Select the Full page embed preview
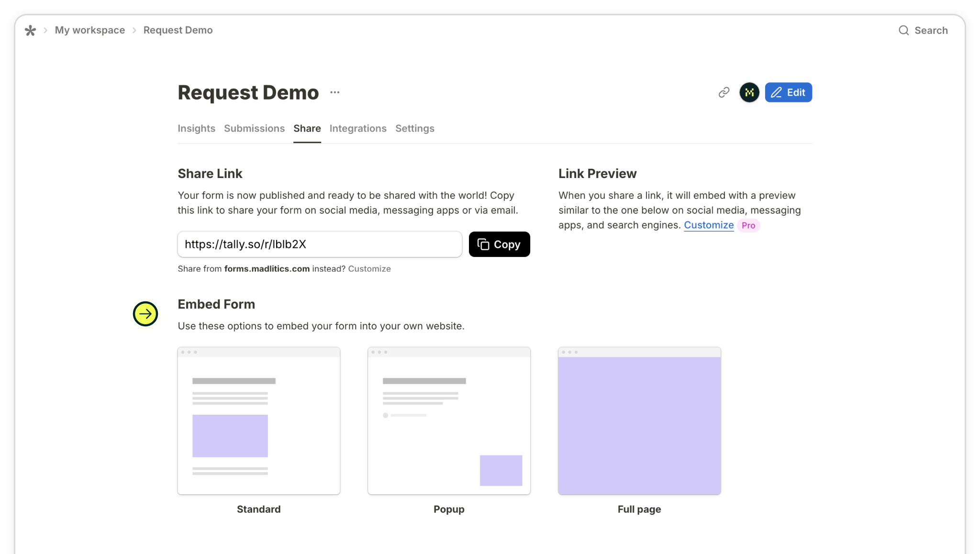This screenshot has width=980, height=554. (639, 421)
